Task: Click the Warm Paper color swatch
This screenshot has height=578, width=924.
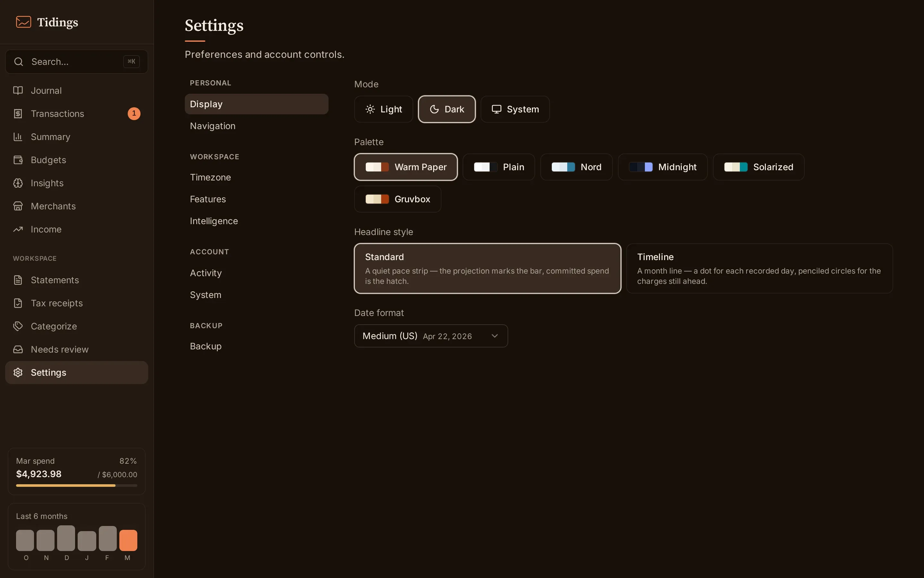Action: [x=377, y=167]
